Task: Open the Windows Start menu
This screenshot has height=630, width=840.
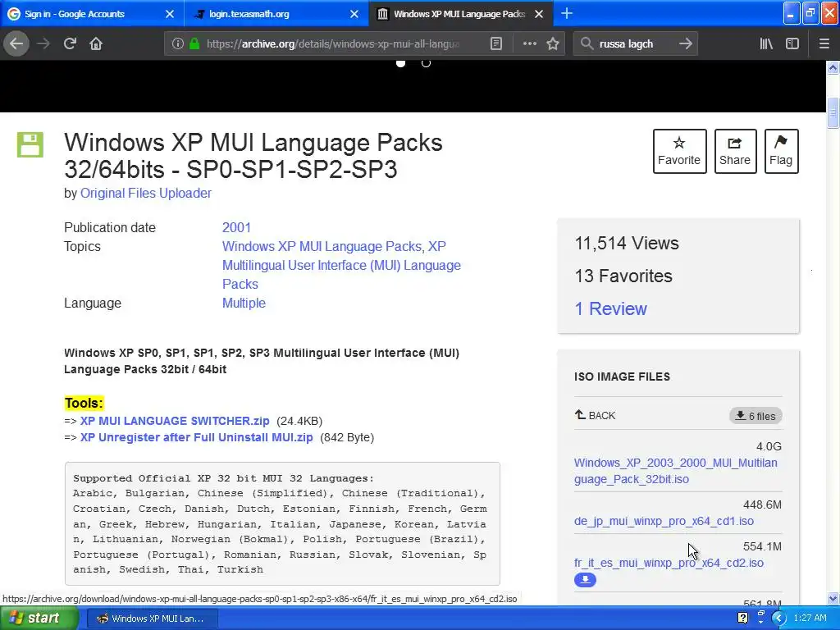Action: pos(39,619)
